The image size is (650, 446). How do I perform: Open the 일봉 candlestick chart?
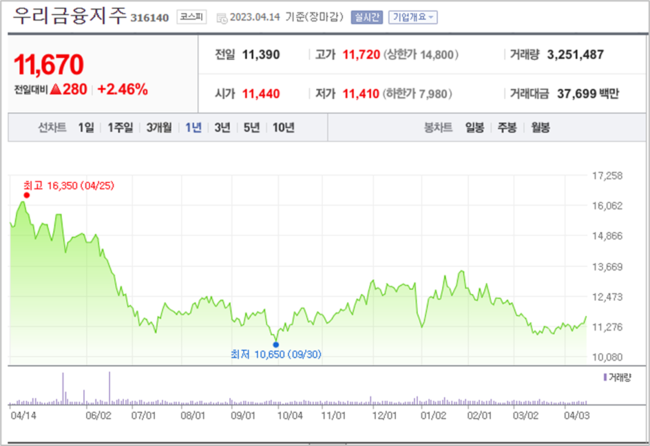475,128
